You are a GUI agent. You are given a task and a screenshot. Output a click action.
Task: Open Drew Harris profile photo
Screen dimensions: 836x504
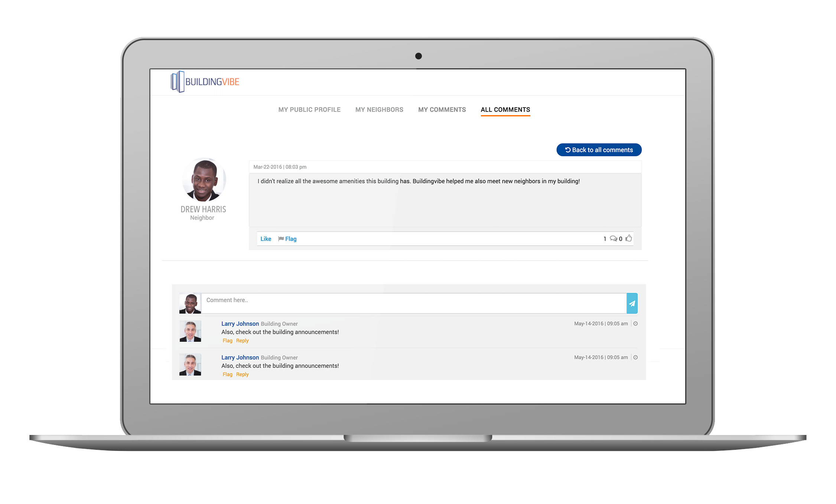204,180
